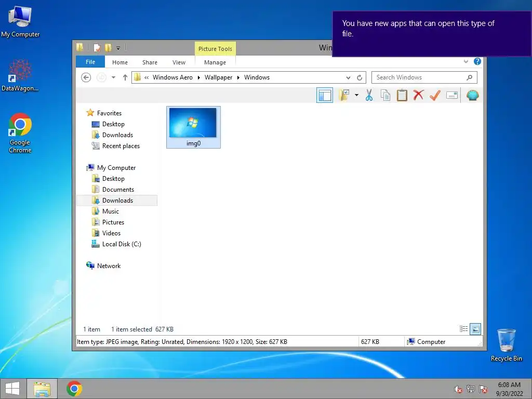Expand the arrow between Wallpaper and Windows

pos(238,78)
